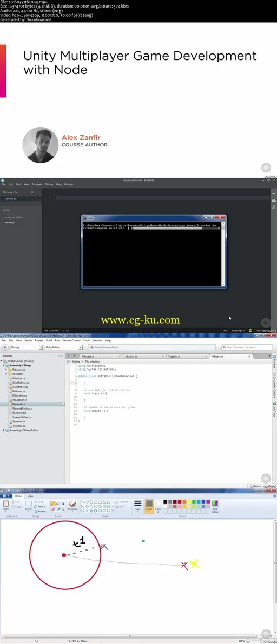This screenshot has width=277, height=644.
Task: Click the Crop button in Paint
Action: 38,502
